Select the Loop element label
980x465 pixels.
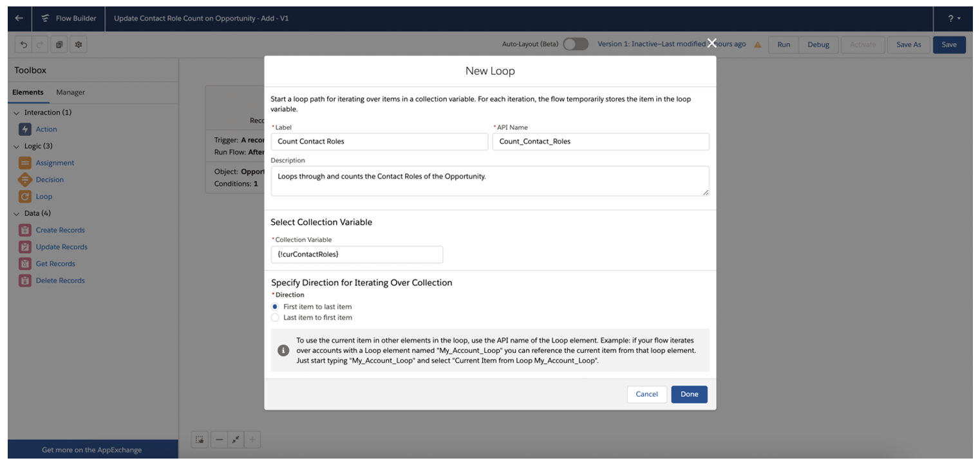click(44, 196)
